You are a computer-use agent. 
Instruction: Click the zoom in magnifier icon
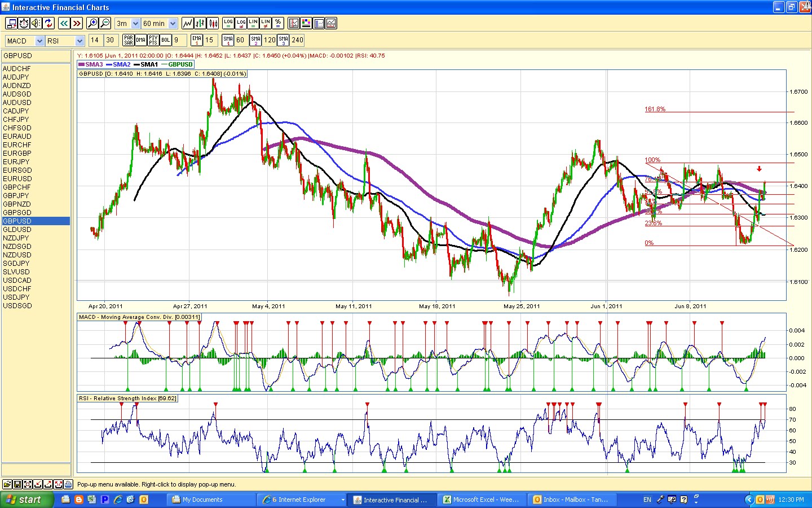click(x=92, y=23)
